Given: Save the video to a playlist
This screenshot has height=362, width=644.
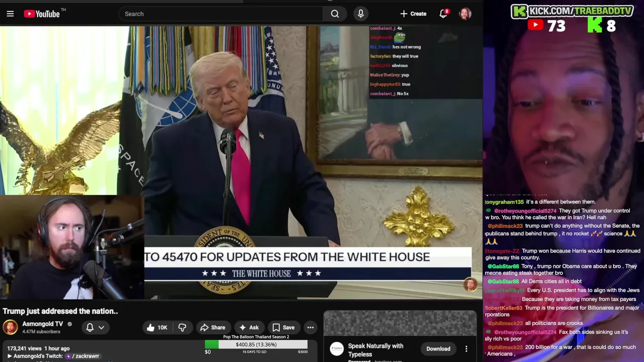Looking at the screenshot, I should (283, 327).
